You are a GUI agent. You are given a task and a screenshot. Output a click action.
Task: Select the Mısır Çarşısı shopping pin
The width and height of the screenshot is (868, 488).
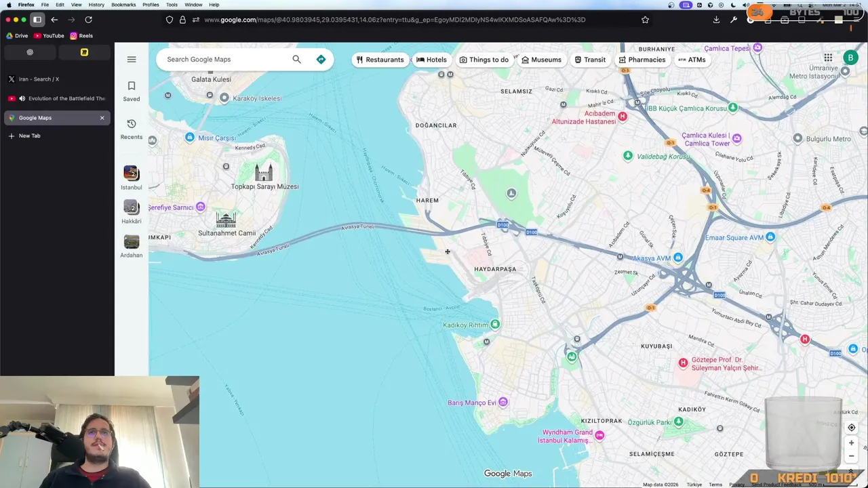[190, 138]
